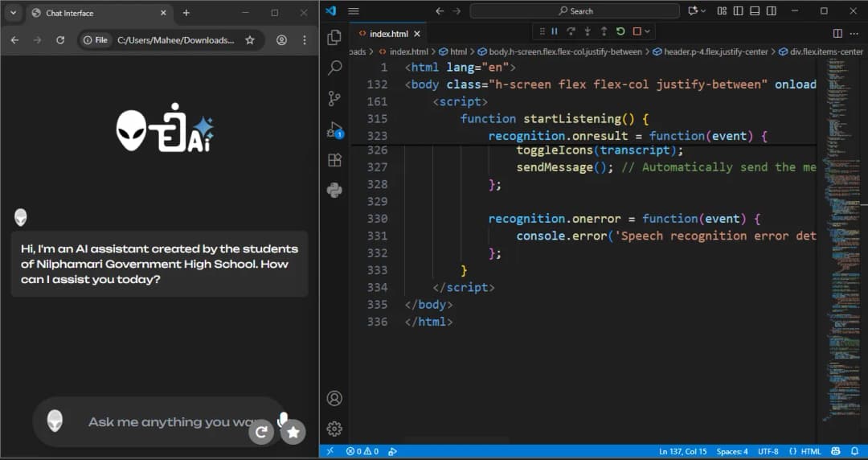
Task: Open the Explorer view in activity bar
Action: click(x=335, y=38)
